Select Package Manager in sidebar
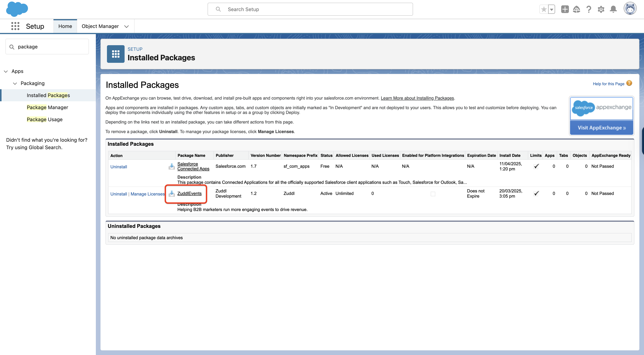This screenshot has width=644, height=355. (47, 107)
